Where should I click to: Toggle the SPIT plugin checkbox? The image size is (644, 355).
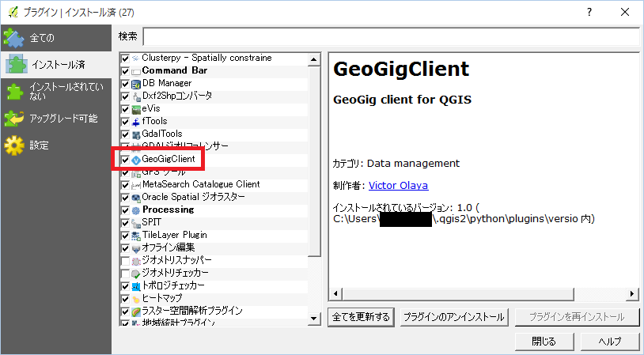pos(125,223)
